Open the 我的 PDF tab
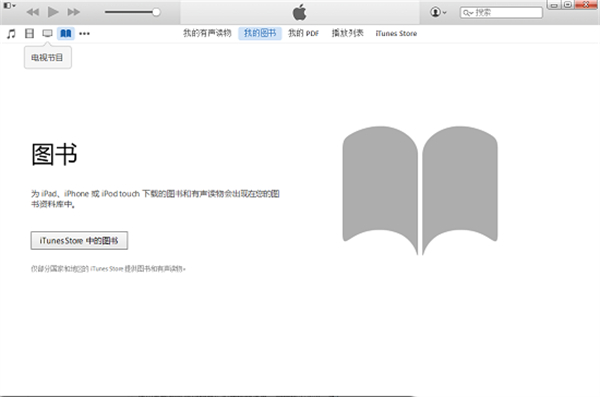600x397 pixels. pos(303,33)
